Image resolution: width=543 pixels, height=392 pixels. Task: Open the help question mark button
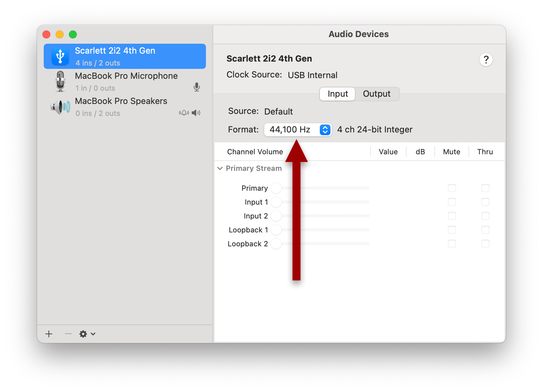486,60
